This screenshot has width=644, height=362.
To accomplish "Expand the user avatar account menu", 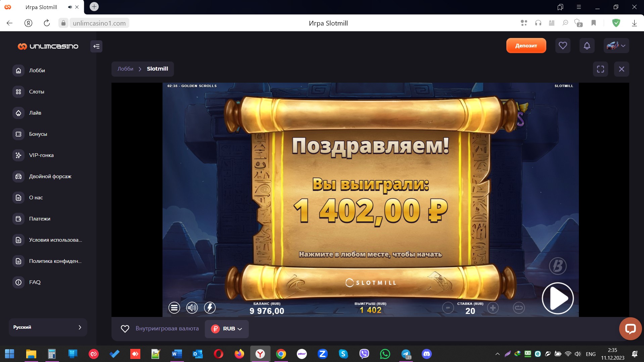I will tap(616, 46).
